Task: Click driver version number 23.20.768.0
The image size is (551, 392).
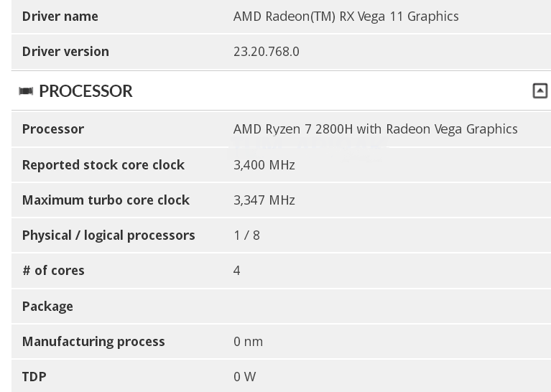Action: click(x=266, y=51)
